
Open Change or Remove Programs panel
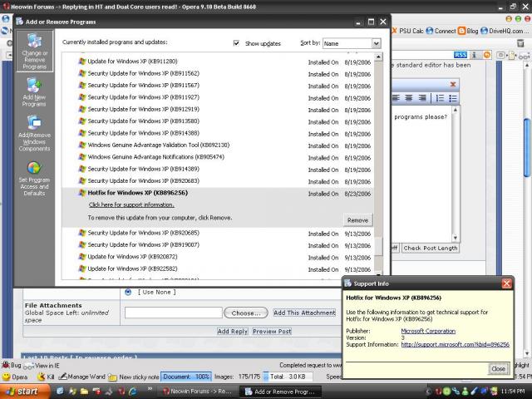35,52
